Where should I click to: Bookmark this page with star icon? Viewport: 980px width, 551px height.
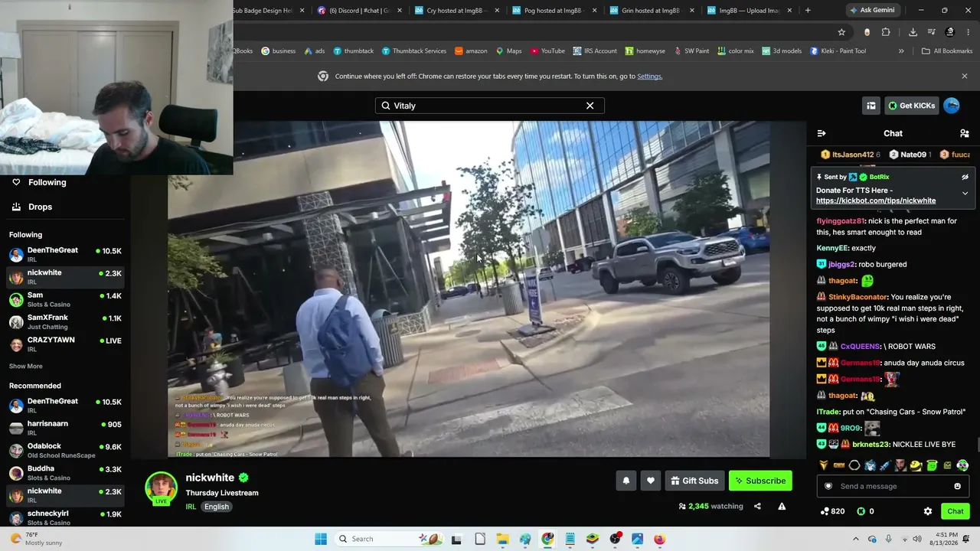[841, 32]
